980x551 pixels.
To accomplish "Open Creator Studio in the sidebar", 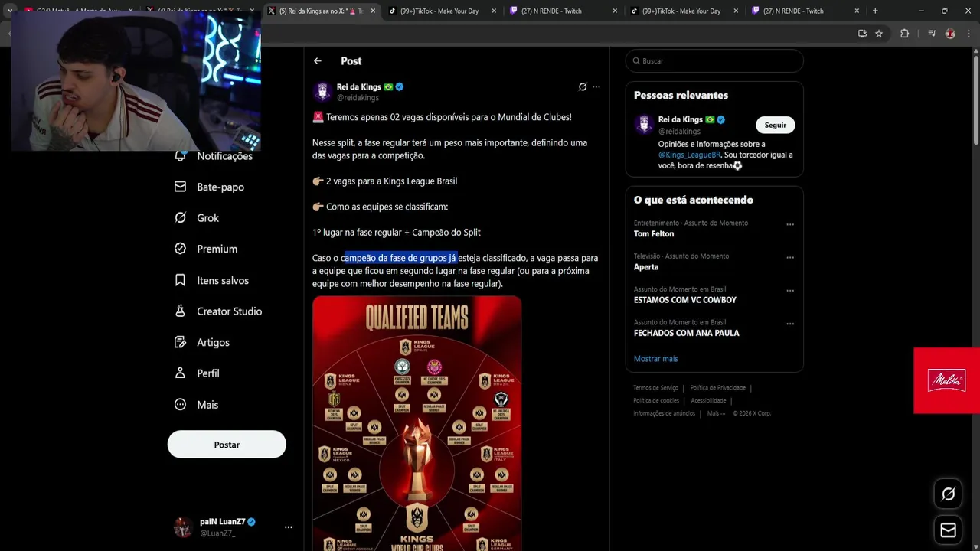I will (x=218, y=311).
